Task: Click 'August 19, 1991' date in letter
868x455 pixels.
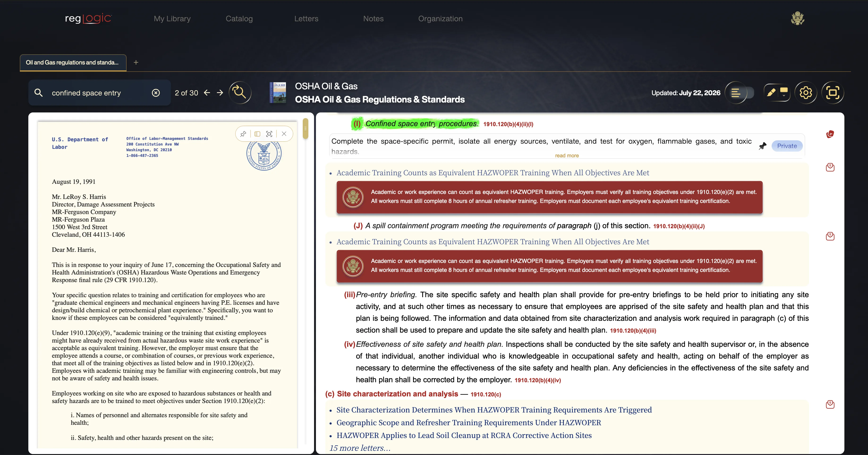Action: coord(73,182)
